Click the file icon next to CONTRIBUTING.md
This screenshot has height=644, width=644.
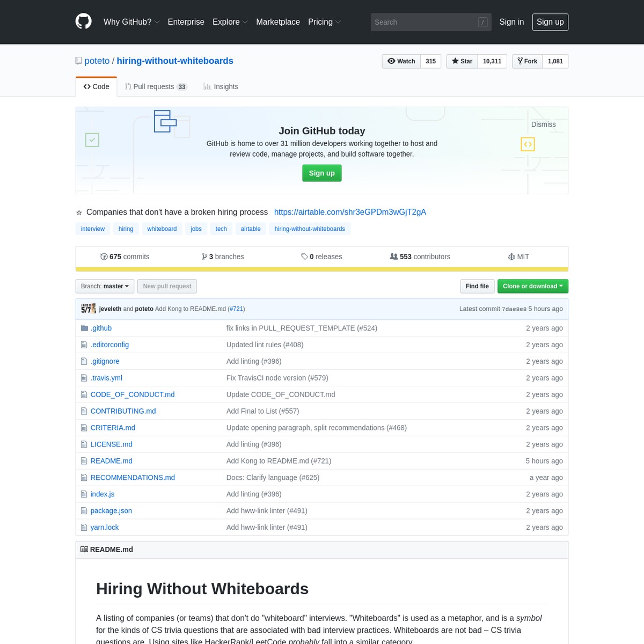(x=84, y=411)
